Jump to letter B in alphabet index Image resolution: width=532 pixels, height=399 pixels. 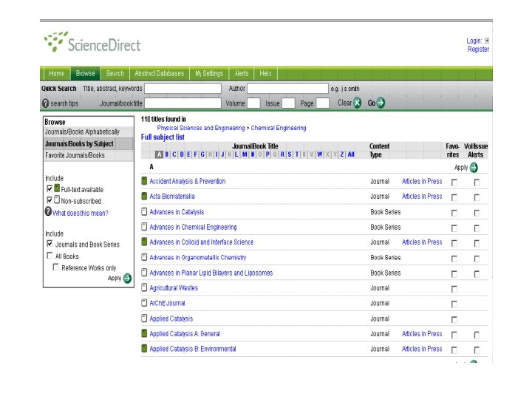pos(166,154)
